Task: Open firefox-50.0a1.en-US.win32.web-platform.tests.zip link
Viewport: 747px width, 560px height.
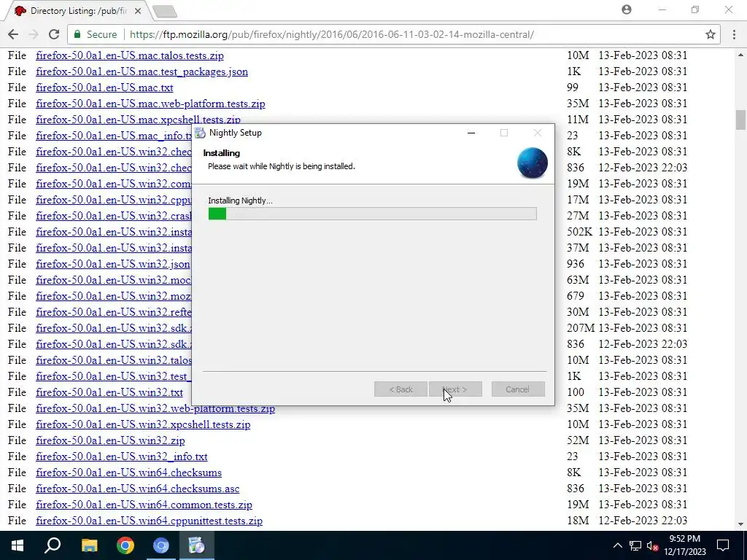Action: click(x=155, y=408)
